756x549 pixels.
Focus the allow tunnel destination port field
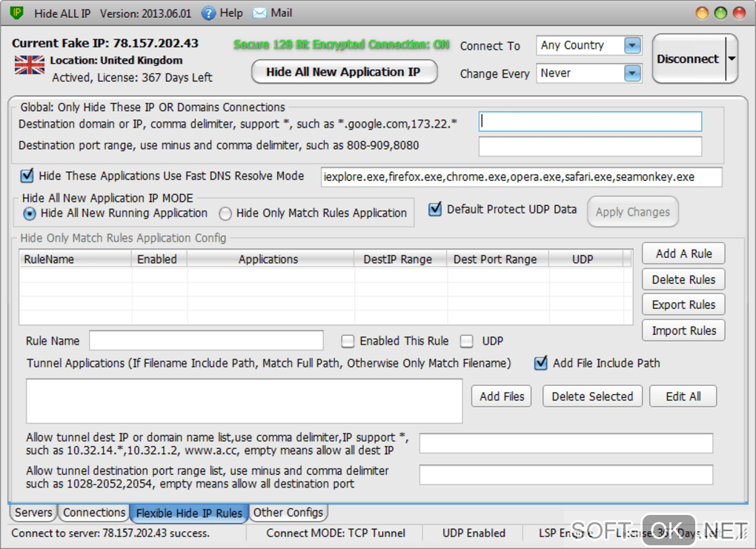[566, 475]
